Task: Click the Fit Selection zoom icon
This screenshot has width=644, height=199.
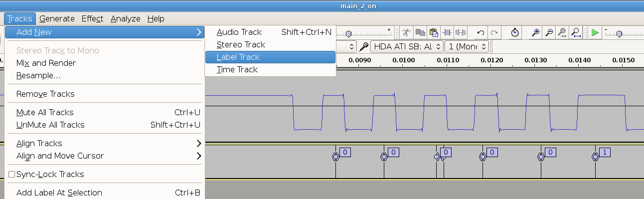Action: (x=562, y=32)
